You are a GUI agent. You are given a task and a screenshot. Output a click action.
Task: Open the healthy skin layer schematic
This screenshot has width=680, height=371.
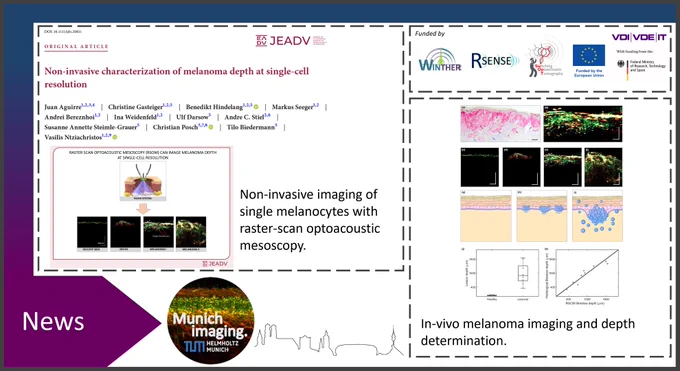486,215
